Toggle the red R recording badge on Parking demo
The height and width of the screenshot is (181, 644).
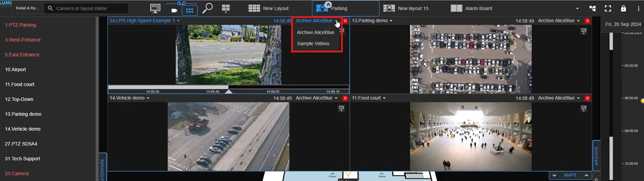587,21
